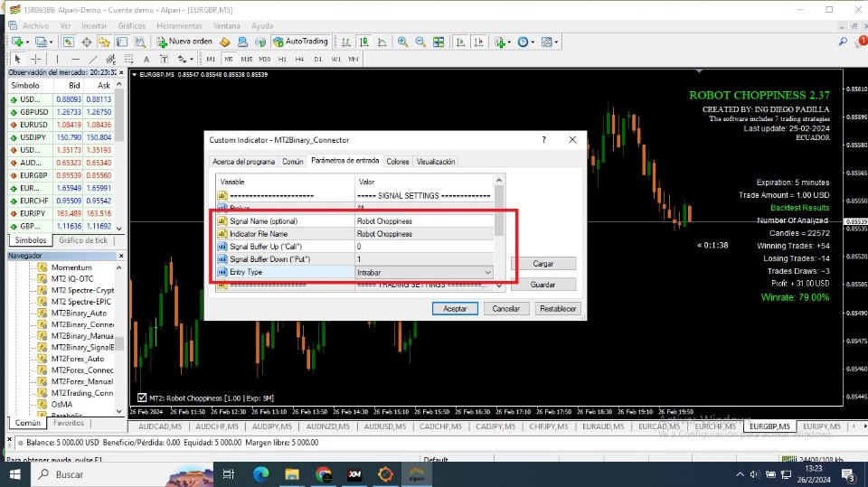Switch to the bar chart type icon
The height and width of the screenshot is (487, 868).
tap(346, 42)
